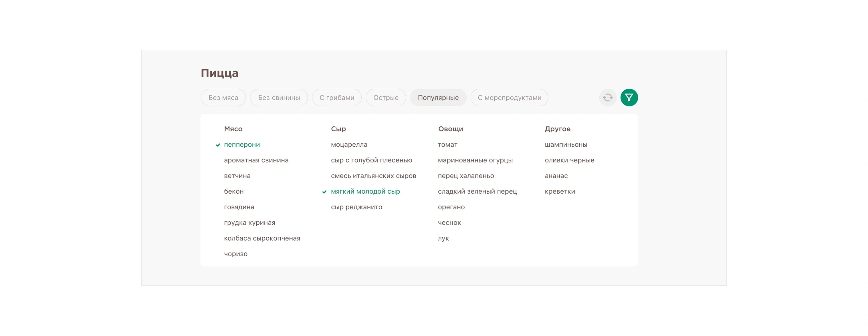Click the 'Сыр' column heading
This screenshot has height=336, width=868.
(x=338, y=129)
